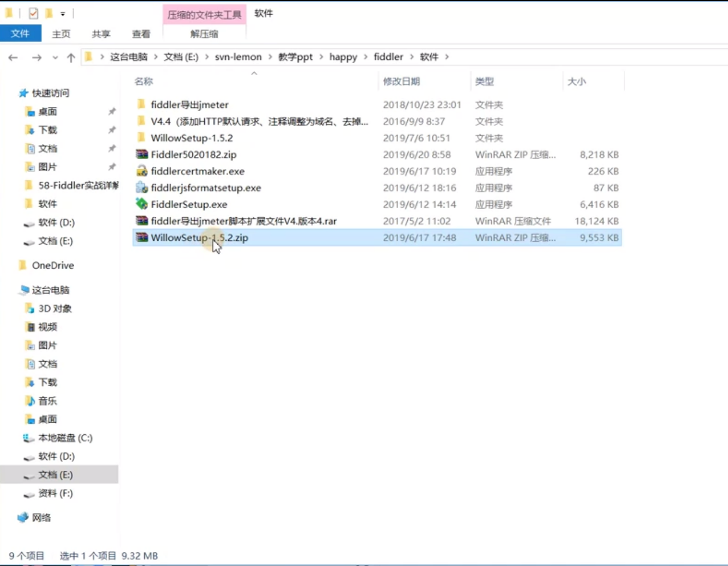Click the 3D 对象 icon

pyautogui.click(x=30, y=308)
